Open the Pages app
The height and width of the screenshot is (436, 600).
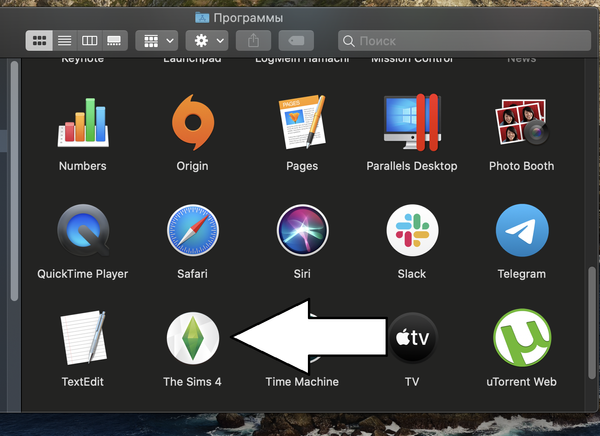coord(302,123)
